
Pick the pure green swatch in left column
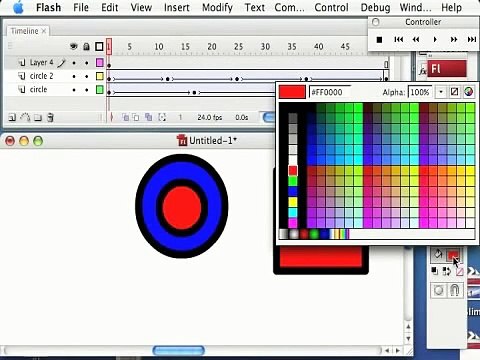[293, 181]
